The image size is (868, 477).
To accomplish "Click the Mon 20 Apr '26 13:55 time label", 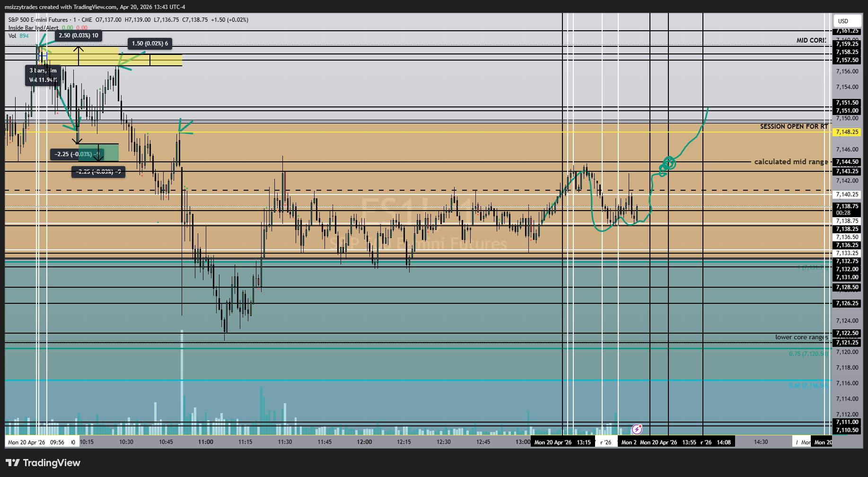I will [x=668, y=442].
